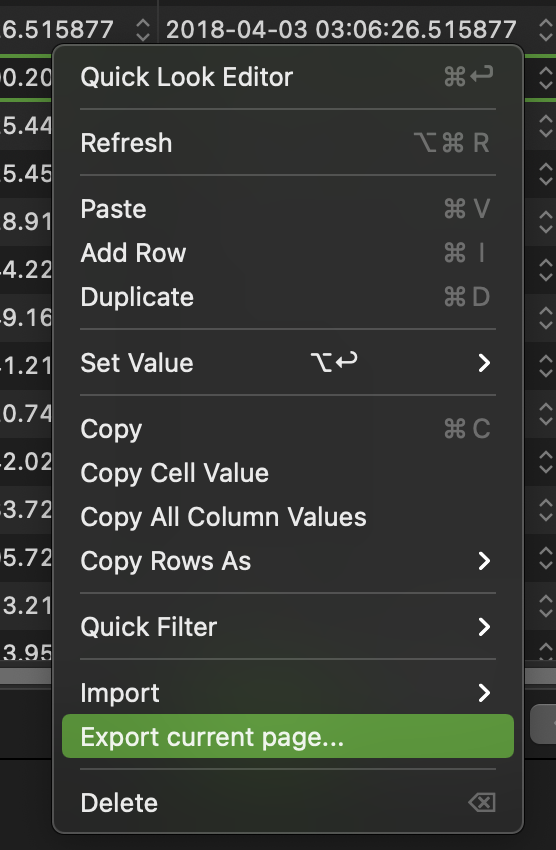This screenshot has width=556, height=850.
Task: Click the stepper beside 2018-04-03 03:06:26.515877
Action: coord(546,30)
